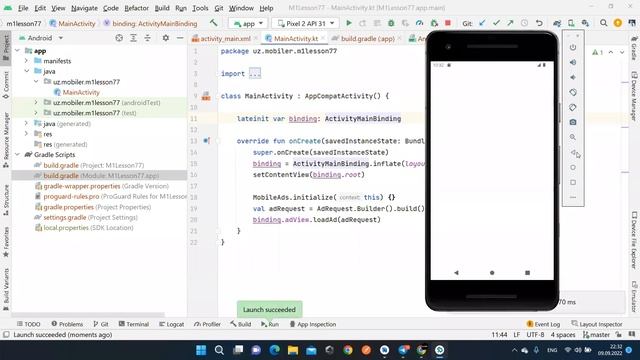Click the master git branch widget
Screen dimensions: 640x360
tap(596, 335)
